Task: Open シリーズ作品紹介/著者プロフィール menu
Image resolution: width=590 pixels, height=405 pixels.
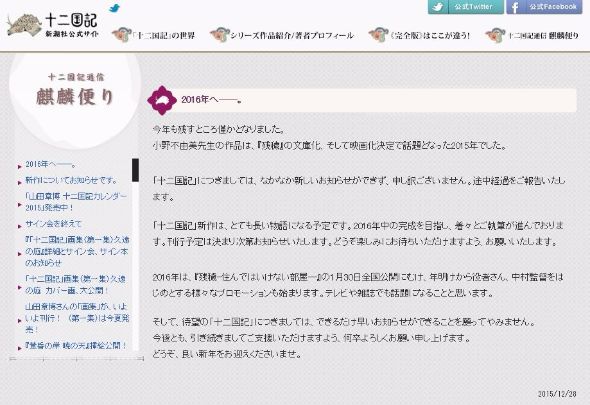Action: [x=292, y=36]
